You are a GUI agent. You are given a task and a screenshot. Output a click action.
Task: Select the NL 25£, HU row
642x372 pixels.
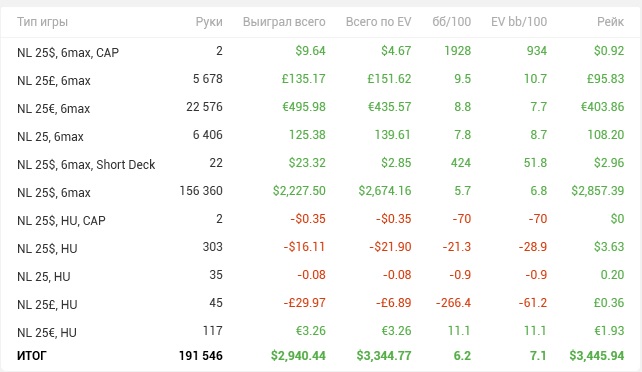pyautogui.click(x=321, y=303)
